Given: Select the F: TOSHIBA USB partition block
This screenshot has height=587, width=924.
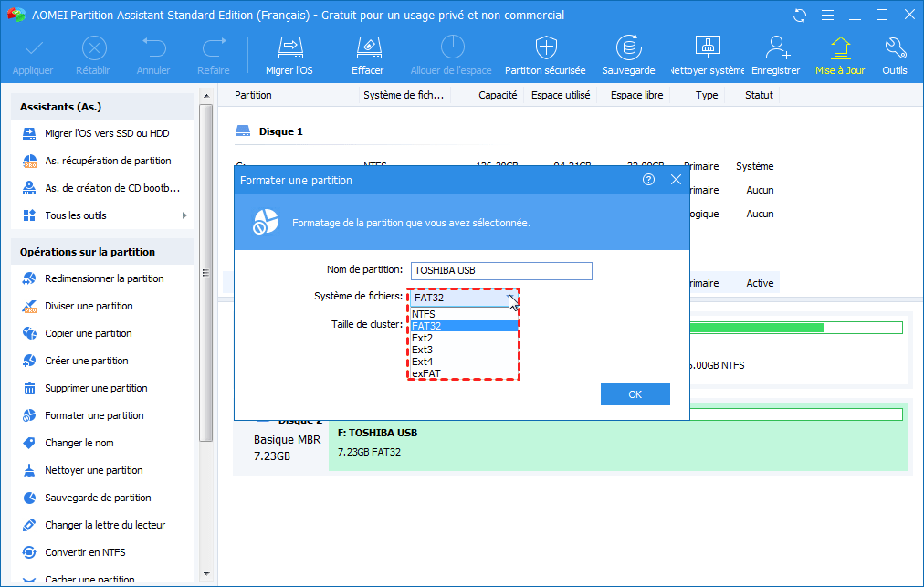Looking at the screenshot, I should coord(618,442).
